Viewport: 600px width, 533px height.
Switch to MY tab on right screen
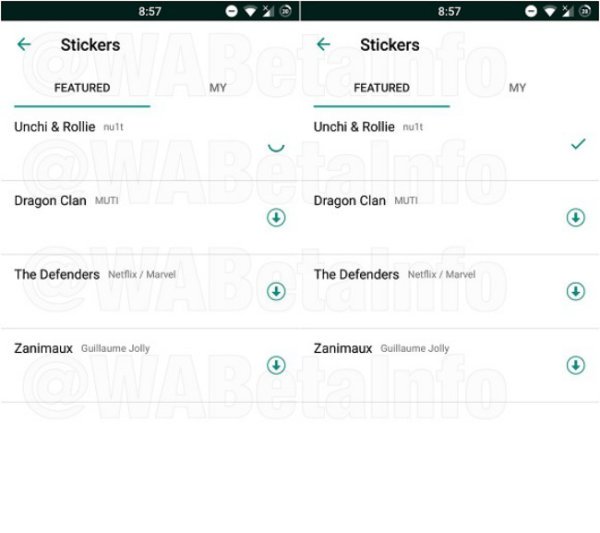(x=517, y=88)
